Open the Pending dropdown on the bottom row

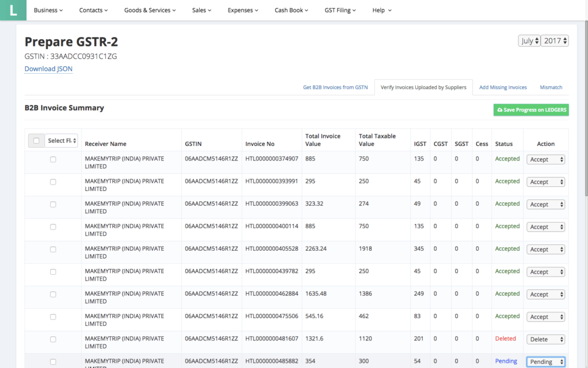546,361
